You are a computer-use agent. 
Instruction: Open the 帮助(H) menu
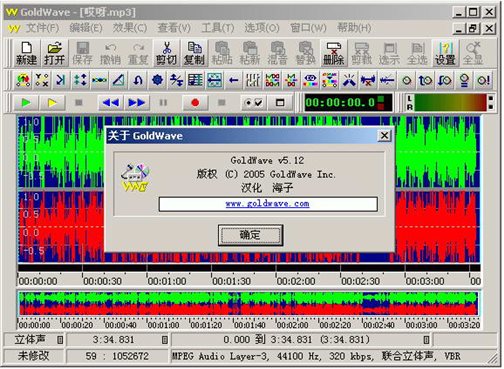pos(354,28)
